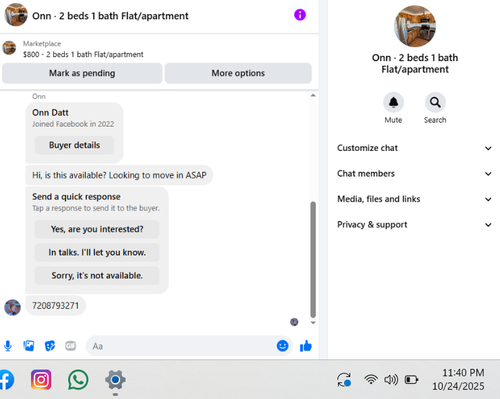Click the 'Onn Datt' buyer name
Viewport: 500px width, 399px height.
tap(50, 113)
